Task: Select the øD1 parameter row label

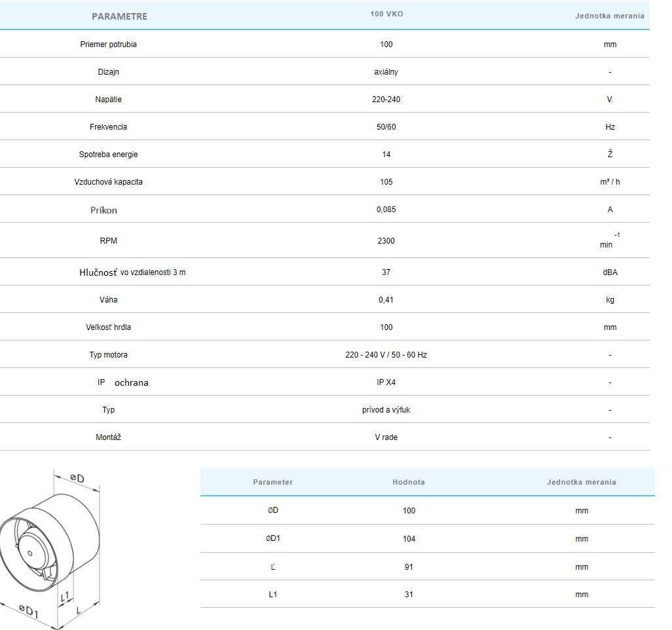Action: click(273, 539)
